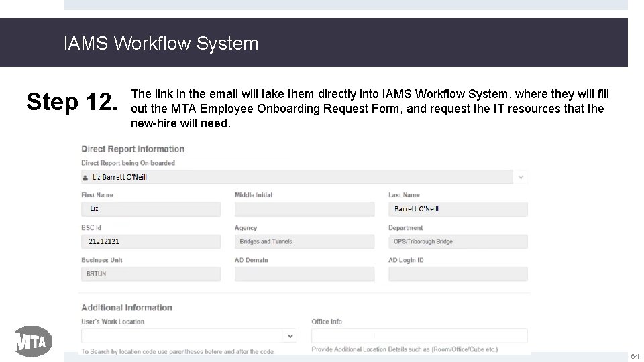Image resolution: width=644 pixels, height=362 pixels.
Task: Click the Department label
Action: 405,228
